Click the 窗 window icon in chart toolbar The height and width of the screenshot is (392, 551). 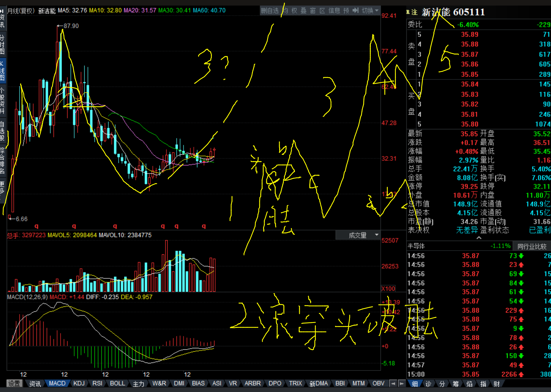pyautogui.click(x=313, y=11)
